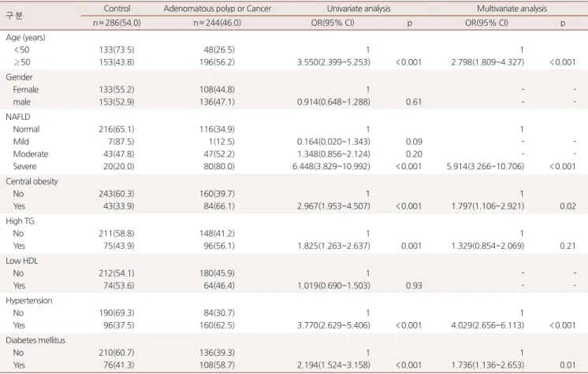The height and width of the screenshot is (374, 588).
Task: Select the 'Diabetes mellitus' row label
Action: click(x=35, y=340)
